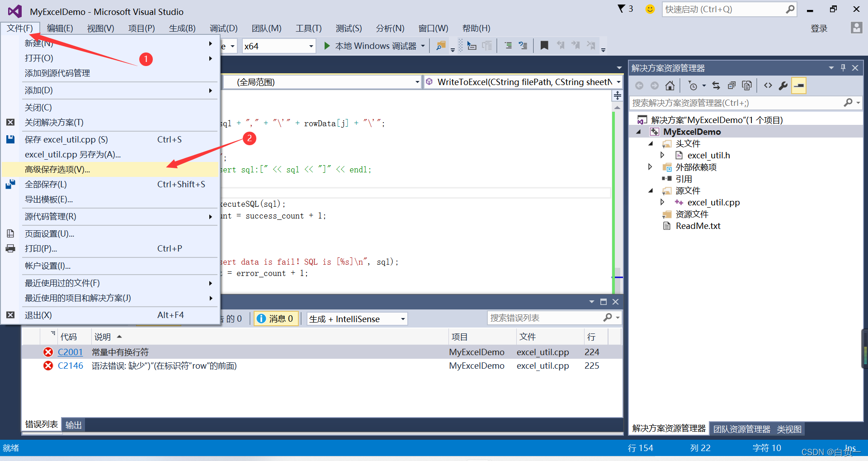Click the pending changes filter clock icon
868x461 pixels.
693,86
